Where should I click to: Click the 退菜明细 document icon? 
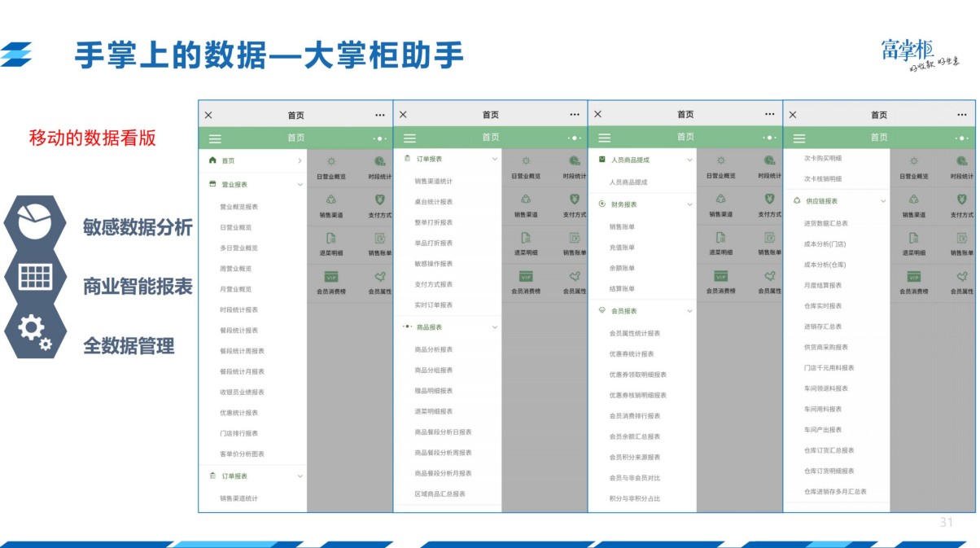[x=331, y=239]
